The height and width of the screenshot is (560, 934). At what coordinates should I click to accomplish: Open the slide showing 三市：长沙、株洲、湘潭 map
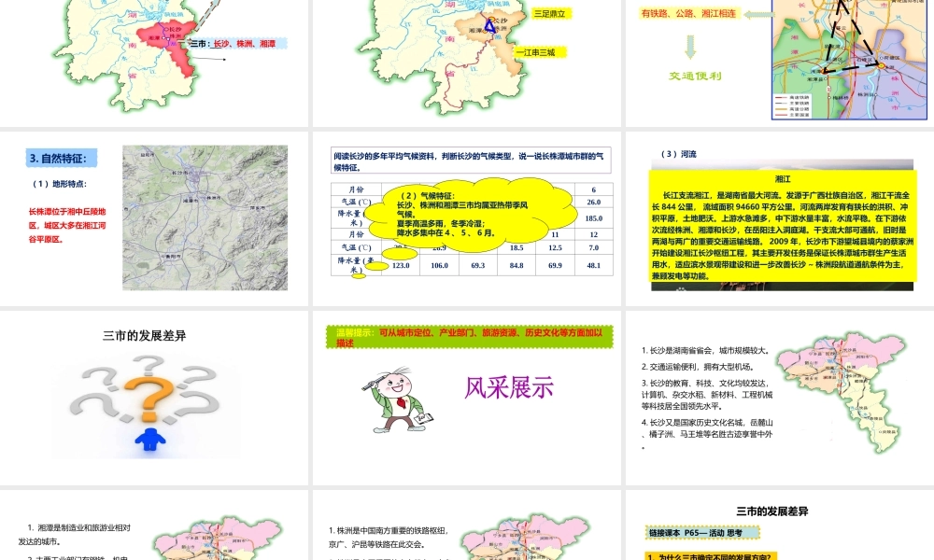click(154, 63)
